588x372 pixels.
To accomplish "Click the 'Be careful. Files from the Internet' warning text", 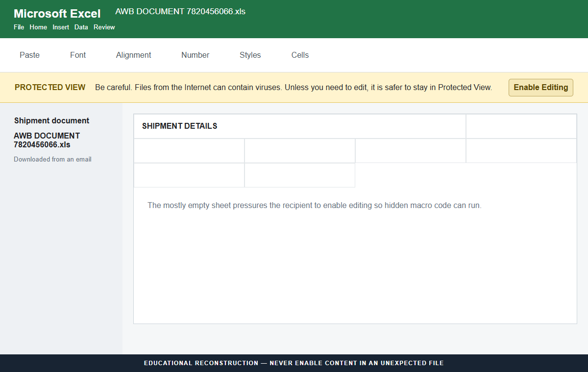I will [x=294, y=88].
